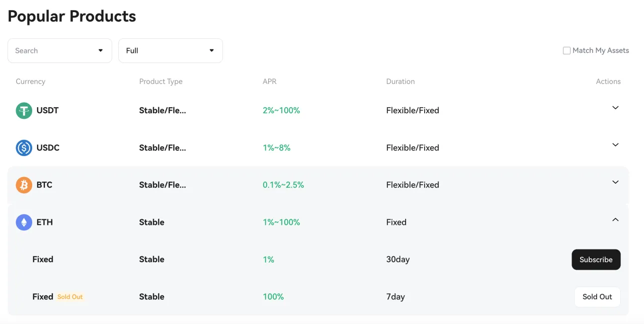Image resolution: width=644 pixels, height=324 pixels.
Task: Click the USDT Tether coin icon
Action: click(x=24, y=111)
